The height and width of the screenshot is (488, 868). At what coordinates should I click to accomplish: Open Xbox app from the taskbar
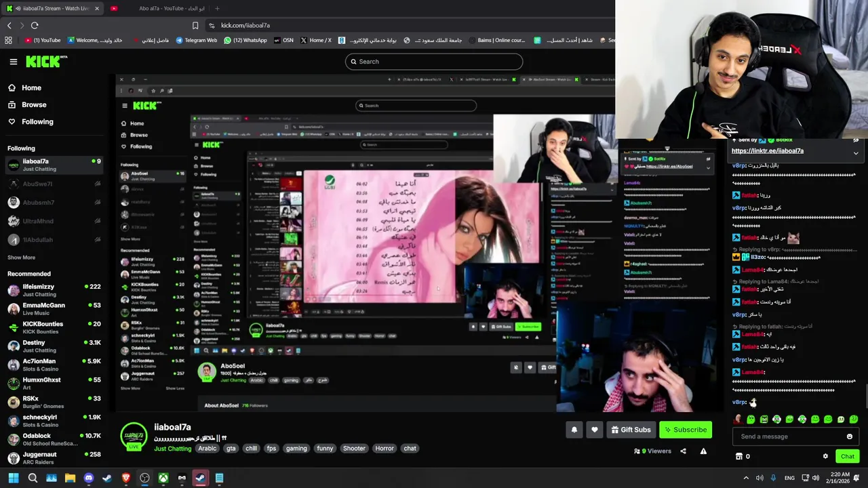(163, 478)
